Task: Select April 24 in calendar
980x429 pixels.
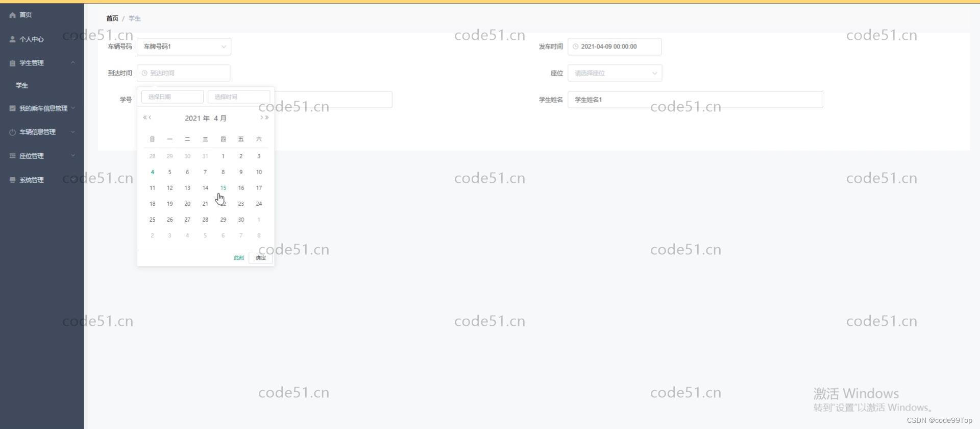Action: coord(259,204)
